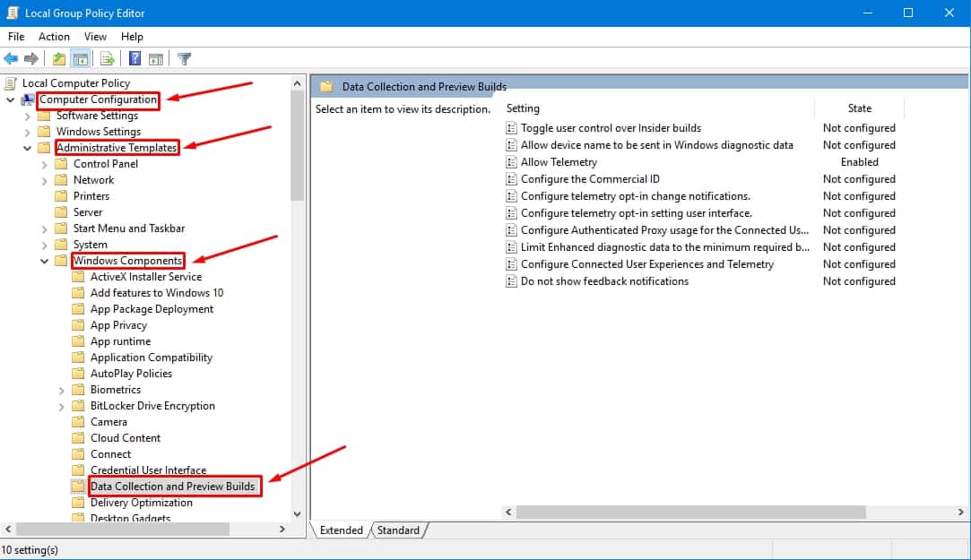Click the Toggle user control over Insider builds icon

click(511, 128)
